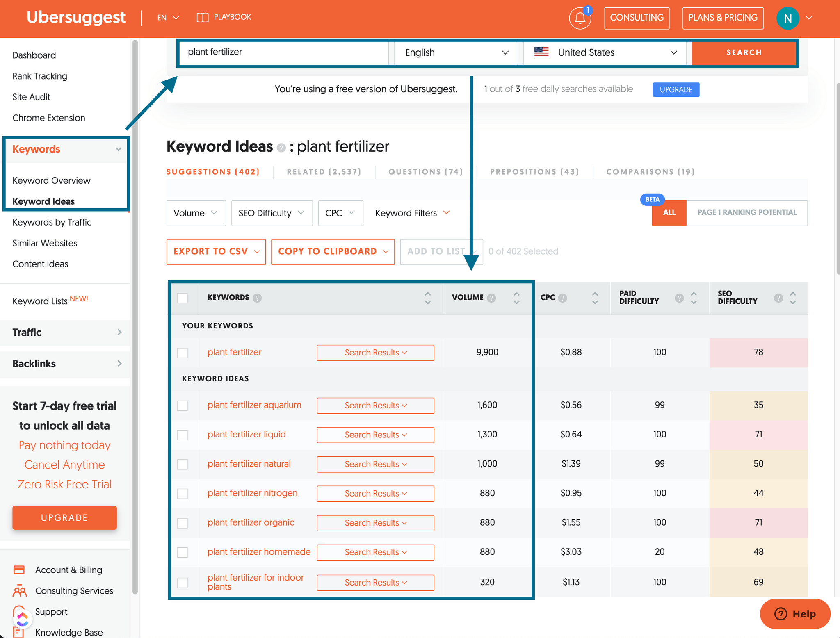The width and height of the screenshot is (840, 638).
Task: Click the plant fertilizer search input field
Action: click(281, 52)
